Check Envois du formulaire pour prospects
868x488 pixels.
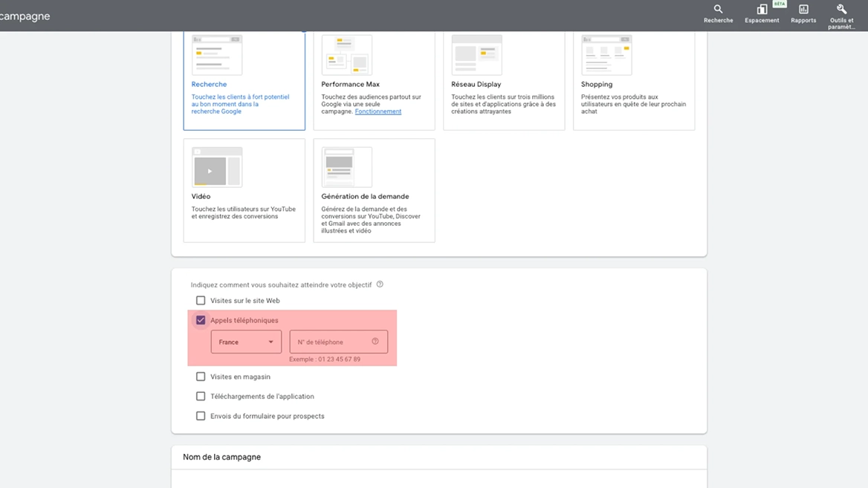pyautogui.click(x=201, y=415)
